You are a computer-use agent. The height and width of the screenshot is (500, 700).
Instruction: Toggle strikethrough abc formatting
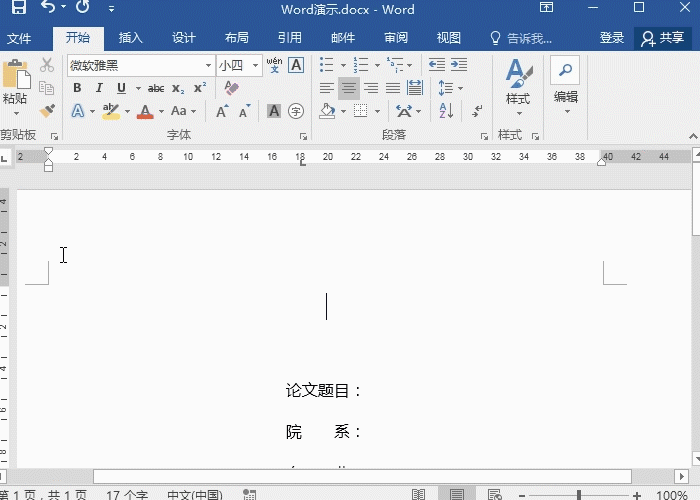click(x=156, y=88)
